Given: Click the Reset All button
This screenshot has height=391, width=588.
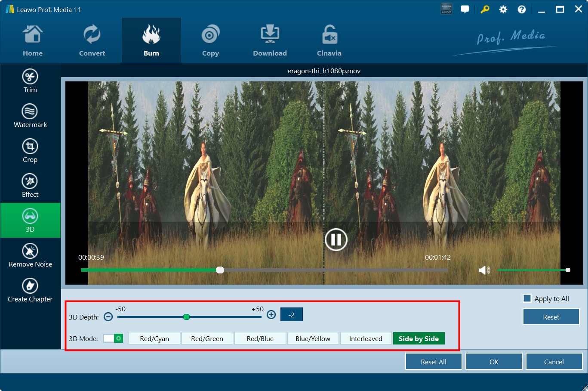Looking at the screenshot, I should coord(434,362).
